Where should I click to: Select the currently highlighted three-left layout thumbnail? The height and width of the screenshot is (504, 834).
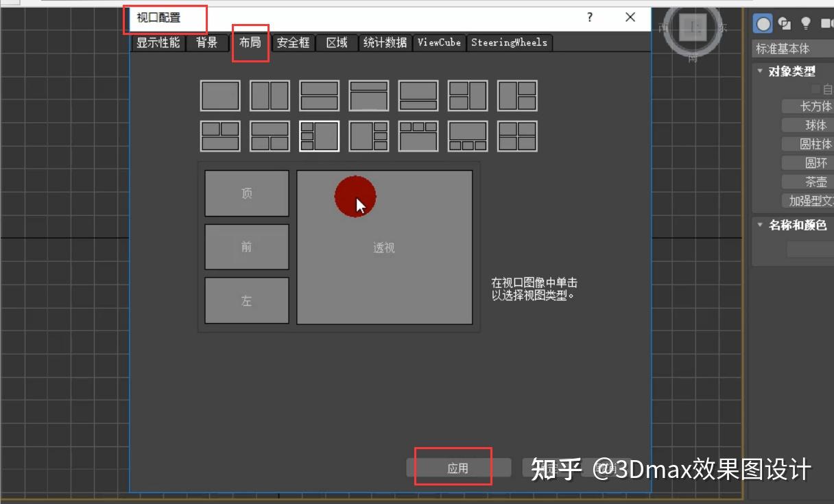click(x=319, y=135)
